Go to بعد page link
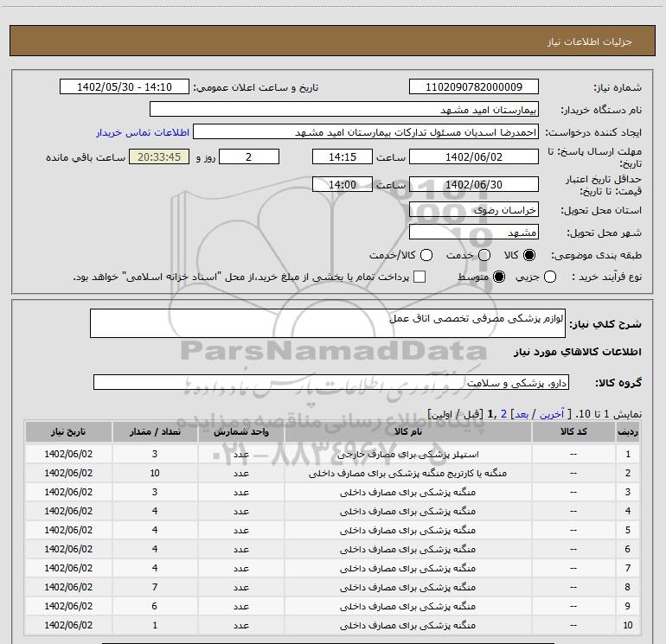The image size is (666, 644). pyautogui.click(x=522, y=414)
